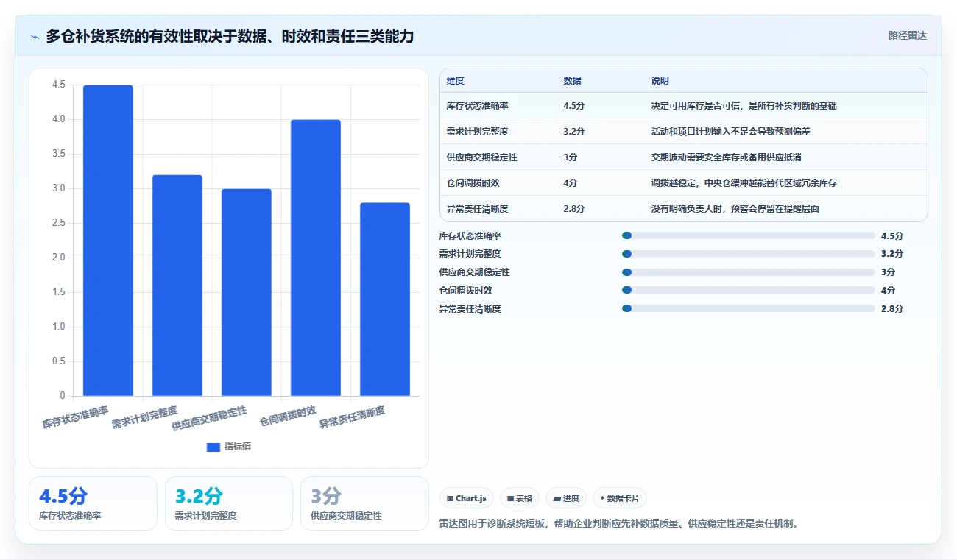Screen dimensions: 957x560
Task: Click the 异常责任清晰度 progress bar
Action: pos(749,309)
